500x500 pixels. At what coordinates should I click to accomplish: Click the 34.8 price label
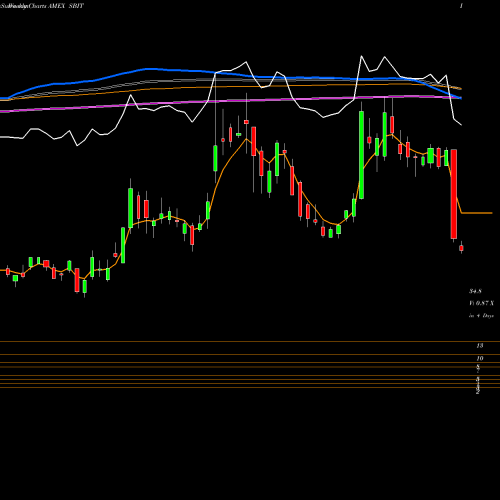point(475,291)
